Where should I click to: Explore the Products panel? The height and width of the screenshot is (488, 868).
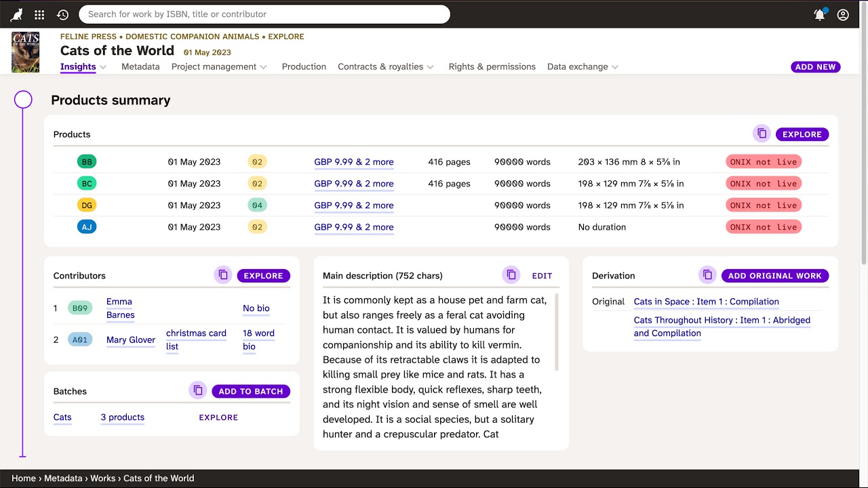(x=802, y=134)
